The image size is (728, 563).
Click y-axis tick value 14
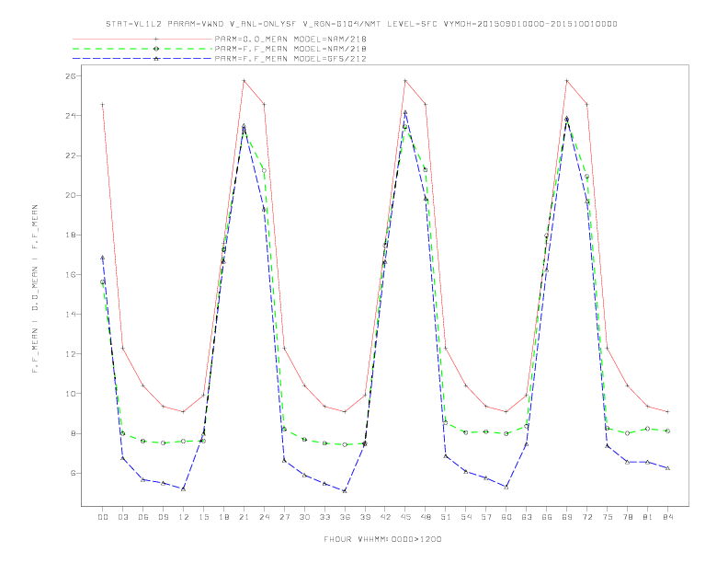[x=70, y=314]
